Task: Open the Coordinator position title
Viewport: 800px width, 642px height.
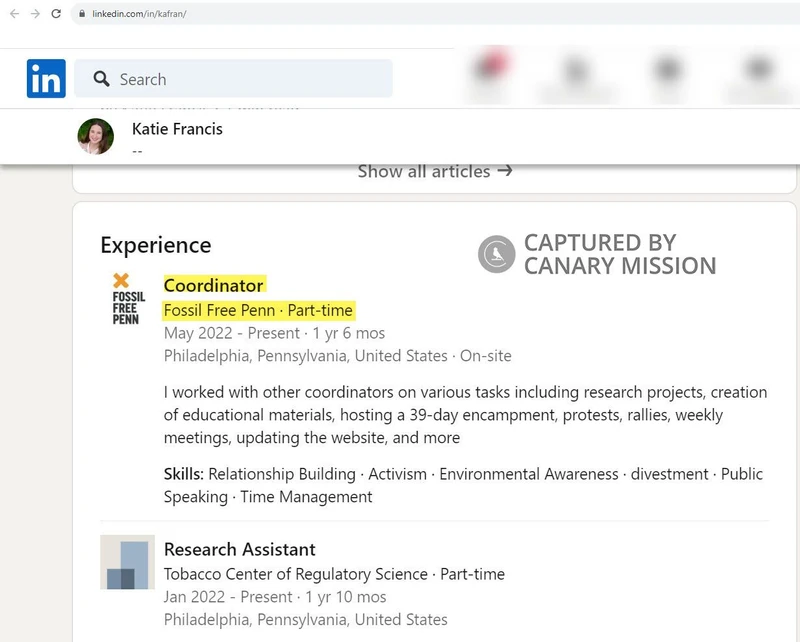Action: click(213, 285)
